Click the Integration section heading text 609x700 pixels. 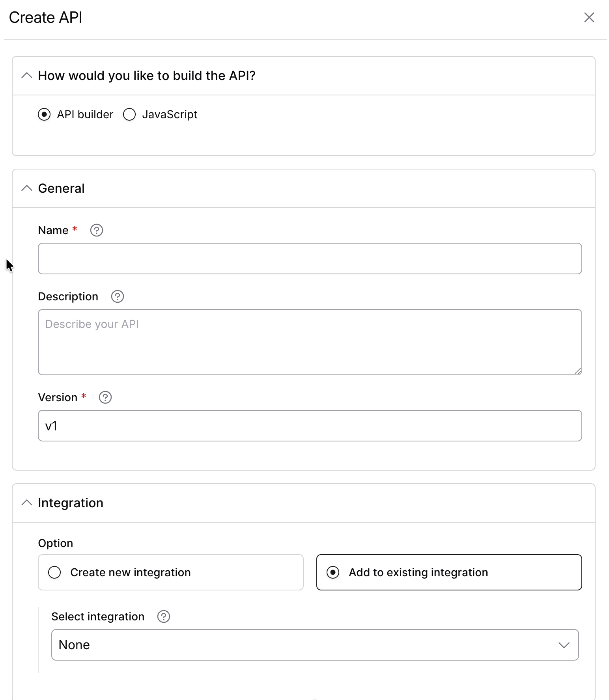[71, 503]
